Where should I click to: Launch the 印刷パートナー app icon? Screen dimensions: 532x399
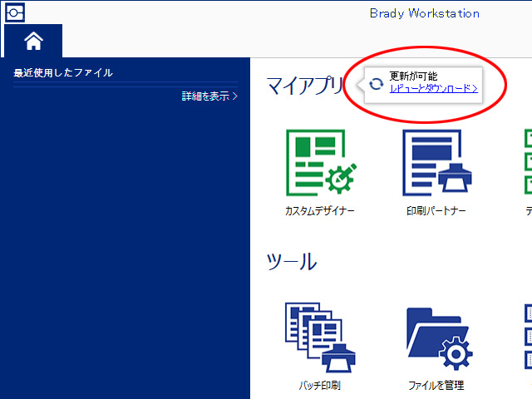coord(436,163)
